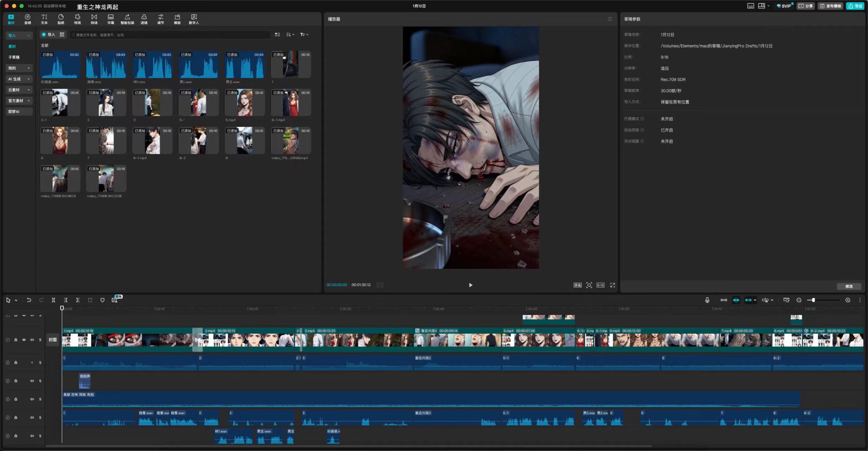The height and width of the screenshot is (451, 868).
Task: Open the 贴纸 stickers panel
Action: click(x=61, y=19)
